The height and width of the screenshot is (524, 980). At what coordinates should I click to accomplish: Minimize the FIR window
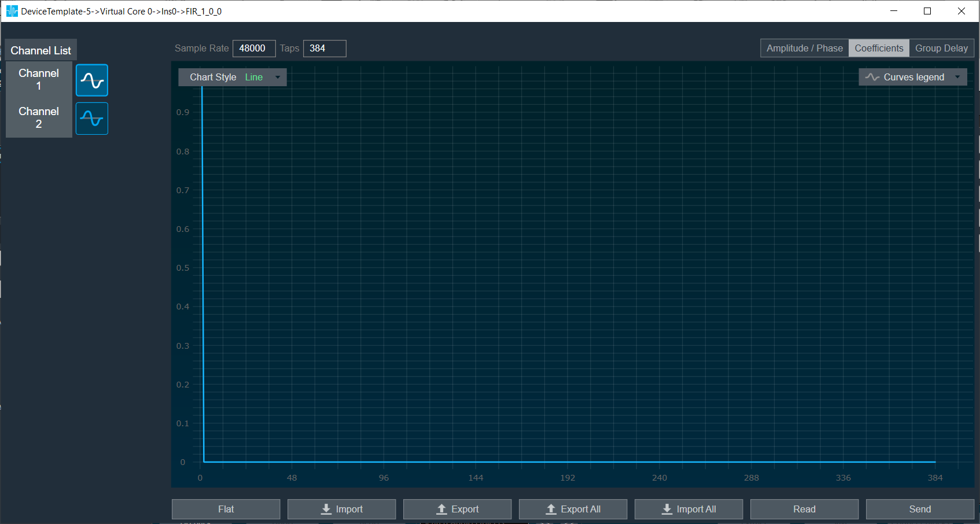point(894,11)
